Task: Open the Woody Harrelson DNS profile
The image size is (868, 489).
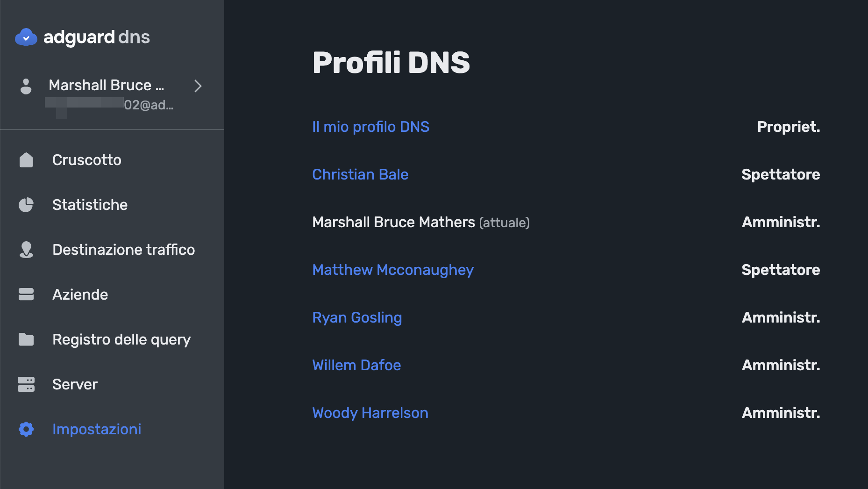Action: (370, 413)
